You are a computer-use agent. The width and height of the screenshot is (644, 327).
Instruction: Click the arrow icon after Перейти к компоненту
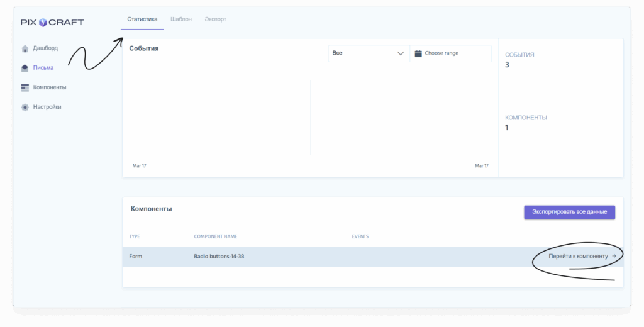click(x=614, y=257)
